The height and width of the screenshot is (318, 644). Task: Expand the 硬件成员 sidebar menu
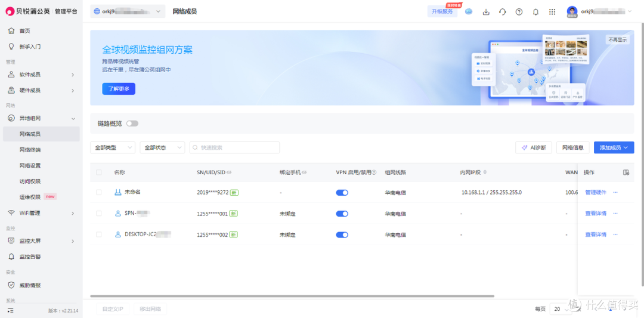click(x=41, y=90)
